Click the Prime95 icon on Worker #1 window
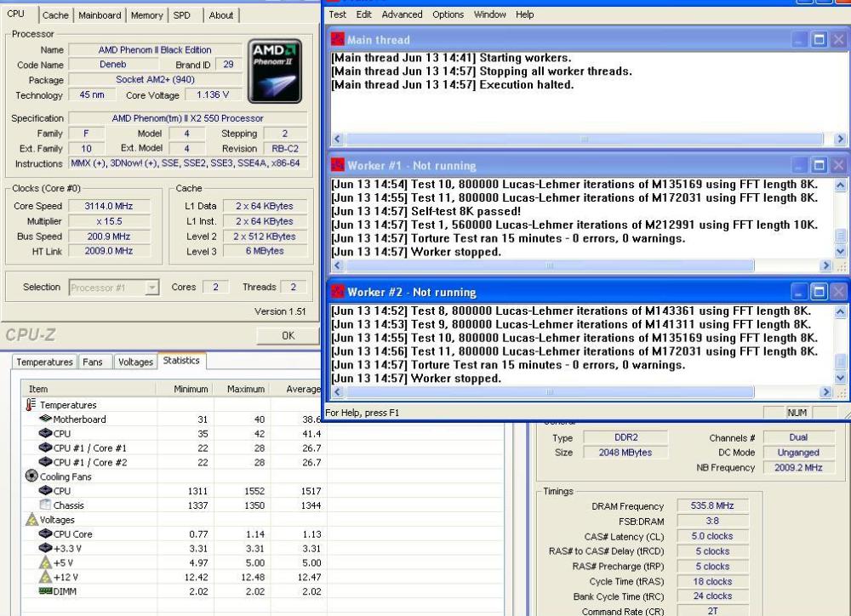Screen dimensions: 851x616 (338, 165)
